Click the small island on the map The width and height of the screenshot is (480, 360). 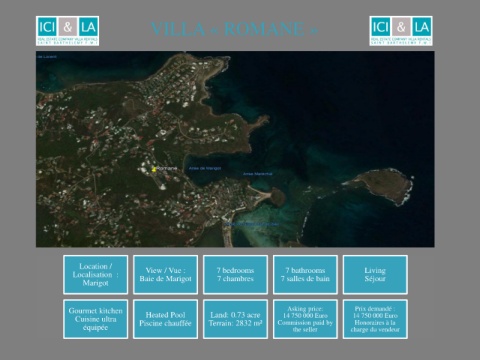click(x=380, y=187)
